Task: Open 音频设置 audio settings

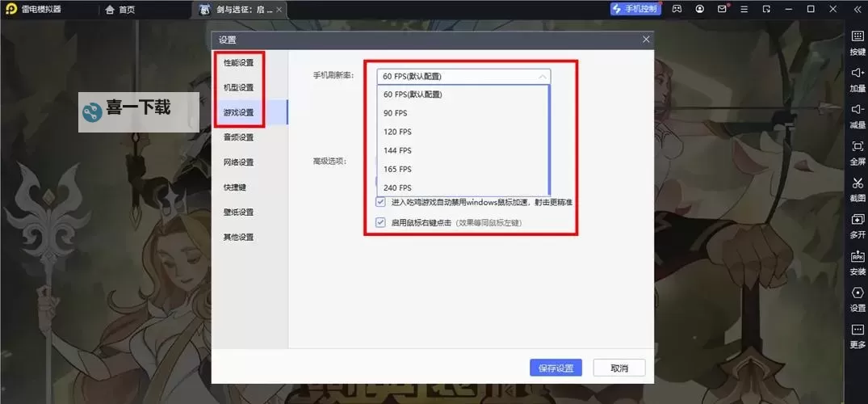Action: pos(238,137)
